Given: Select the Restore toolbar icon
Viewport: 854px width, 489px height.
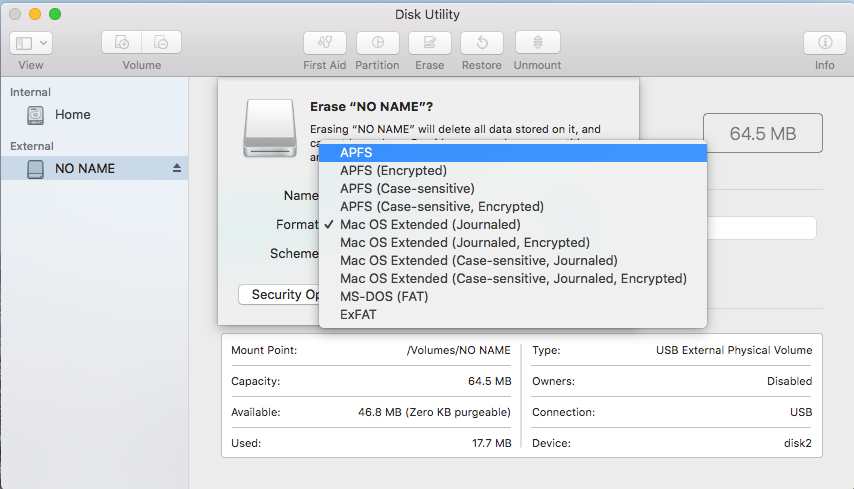Looking at the screenshot, I should (x=482, y=43).
